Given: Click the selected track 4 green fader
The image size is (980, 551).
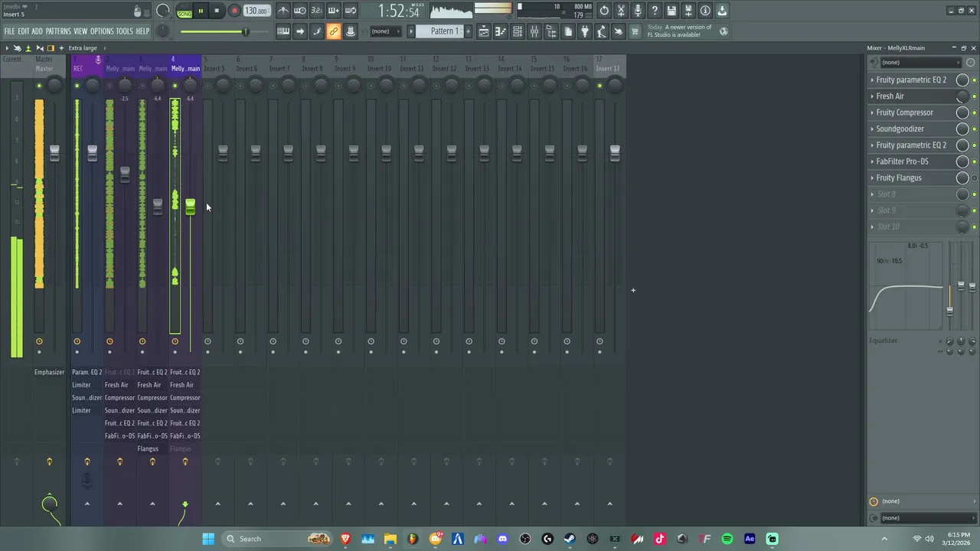Looking at the screenshot, I should [x=190, y=207].
